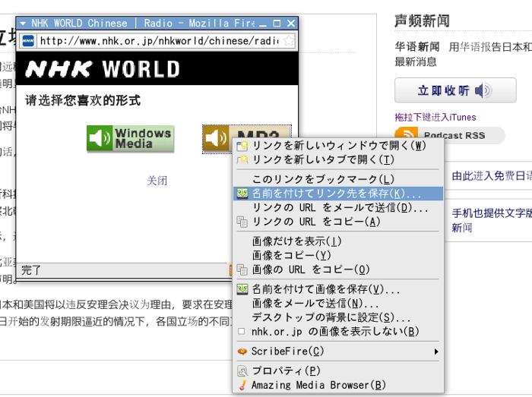532x397 pixels.
Task: Select 名前を付けて画像を保存(V)
Action: pyautogui.click(x=338, y=289)
